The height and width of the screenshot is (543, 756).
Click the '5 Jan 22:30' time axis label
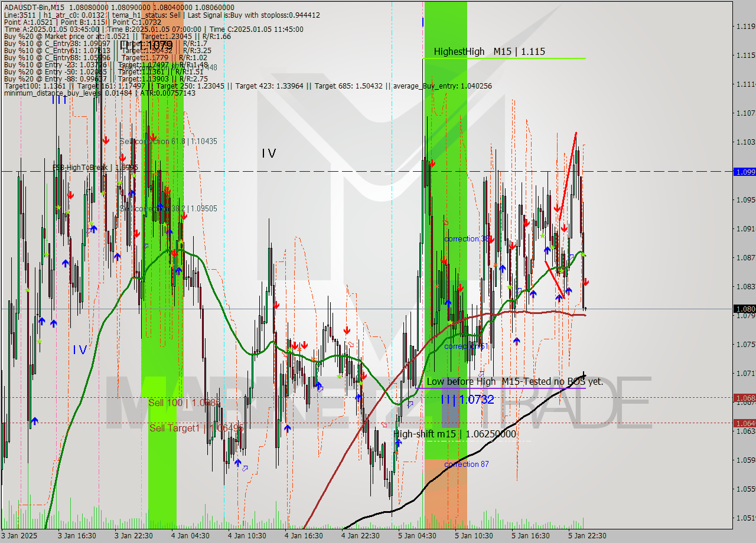click(587, 536)
